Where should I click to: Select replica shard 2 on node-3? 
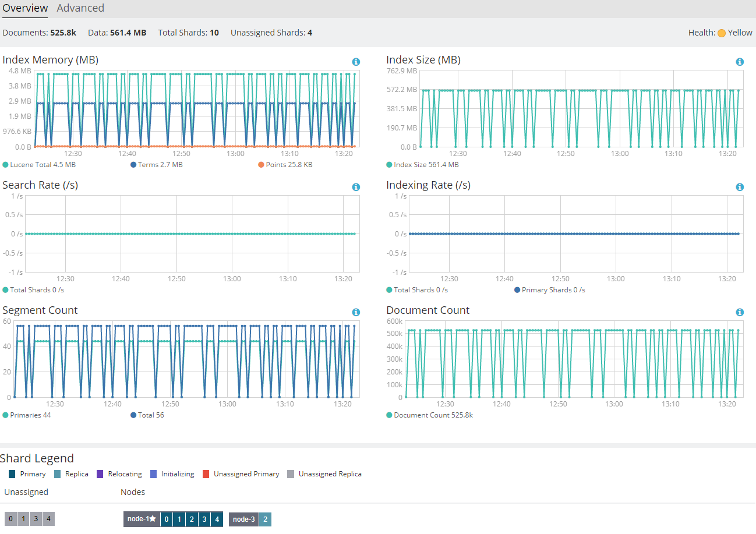point(265,519)
